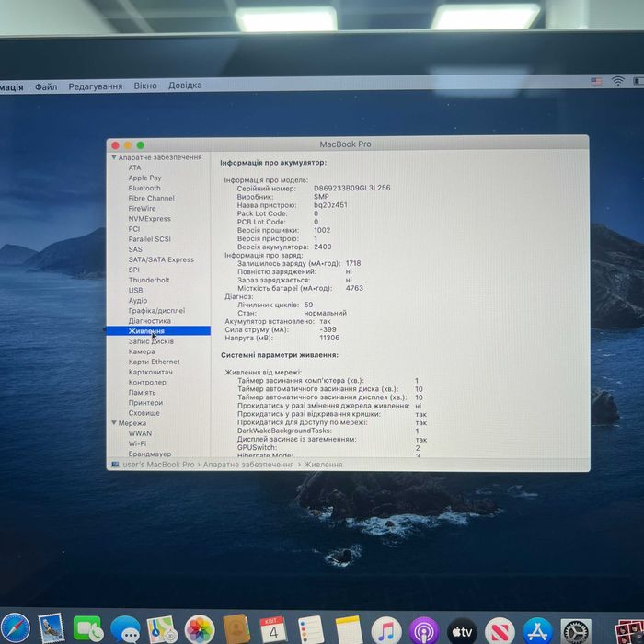Click serial number D869233B09GL3L256

352,188
